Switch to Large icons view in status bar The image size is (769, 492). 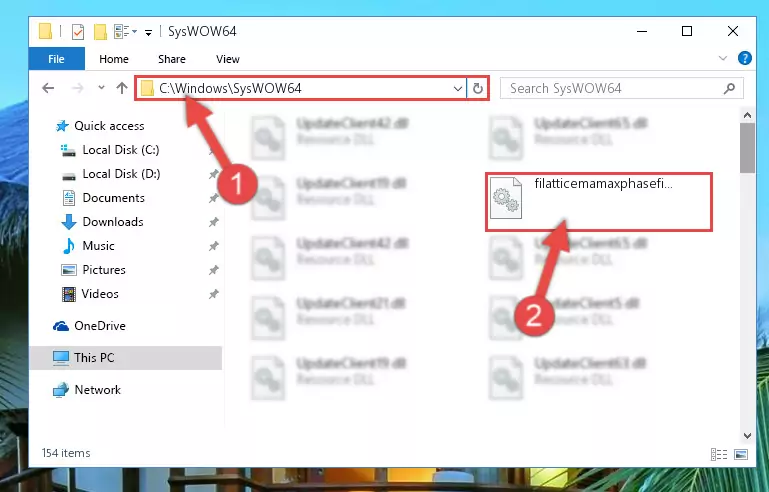point(741,454)
